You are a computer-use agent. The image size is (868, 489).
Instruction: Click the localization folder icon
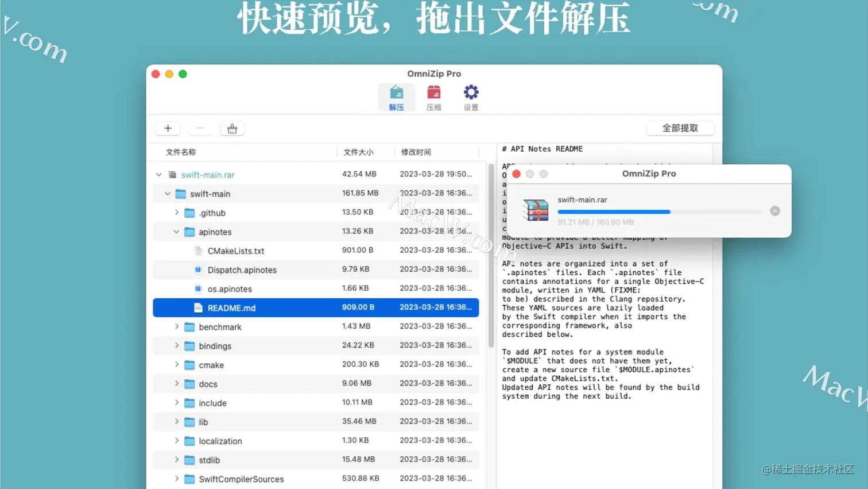[189, 440]
